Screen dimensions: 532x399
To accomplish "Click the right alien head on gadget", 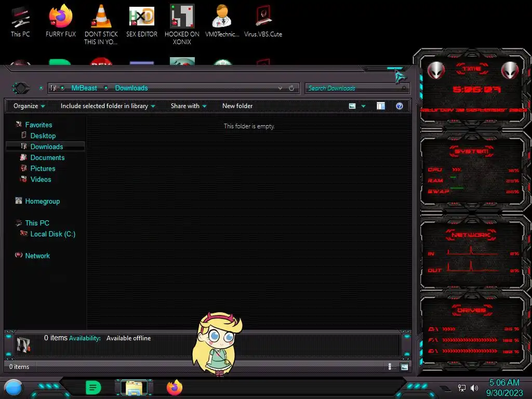I will (510, 70).
